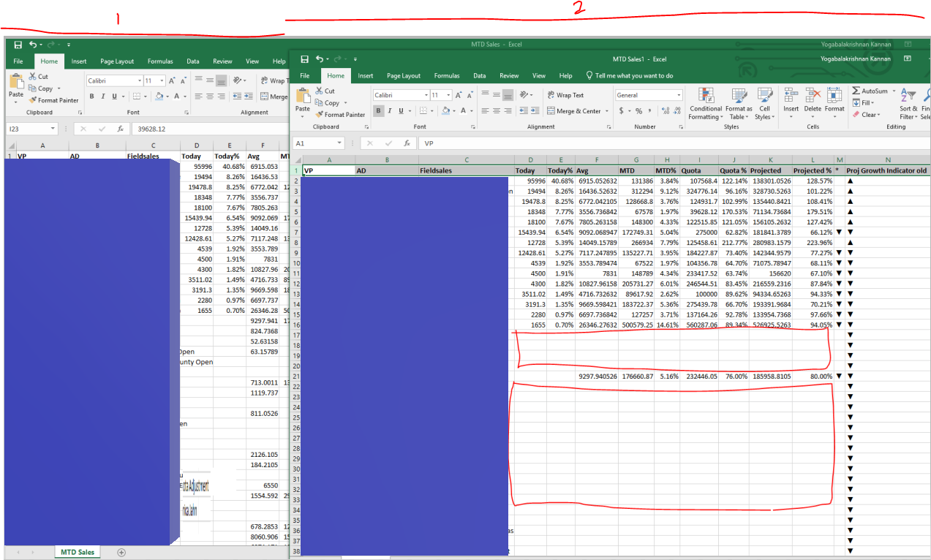
Task: Click the Tell me what you want to do box
Action: click(629, 75)
